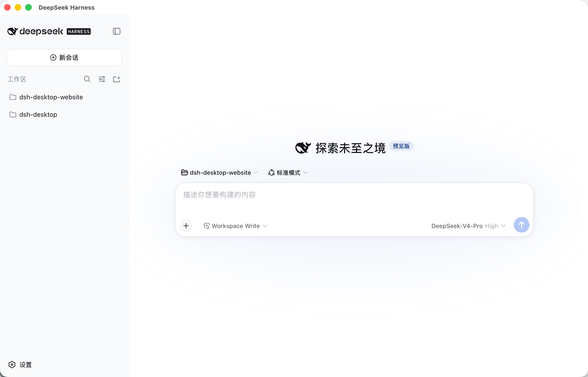Open the 标准模式 mode dropdown

(x=288, y=173)
